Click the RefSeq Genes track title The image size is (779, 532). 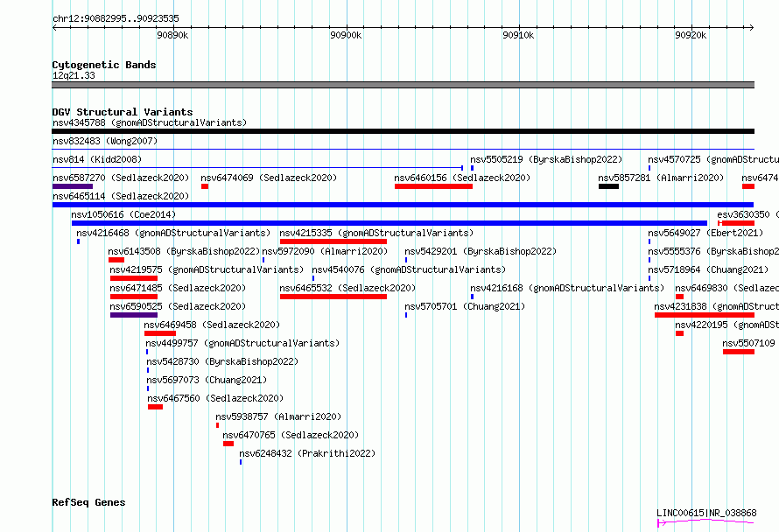(x=88, y=502)
